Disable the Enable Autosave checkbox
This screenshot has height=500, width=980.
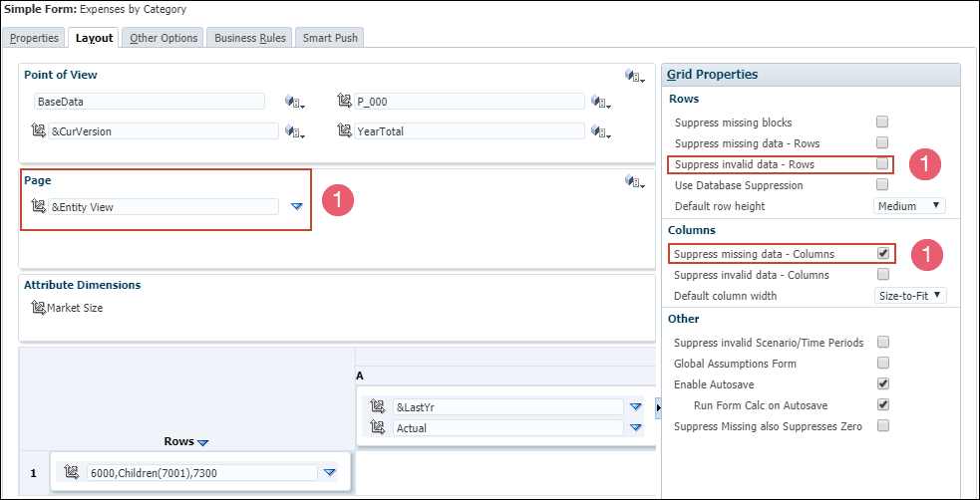point(883,383)
